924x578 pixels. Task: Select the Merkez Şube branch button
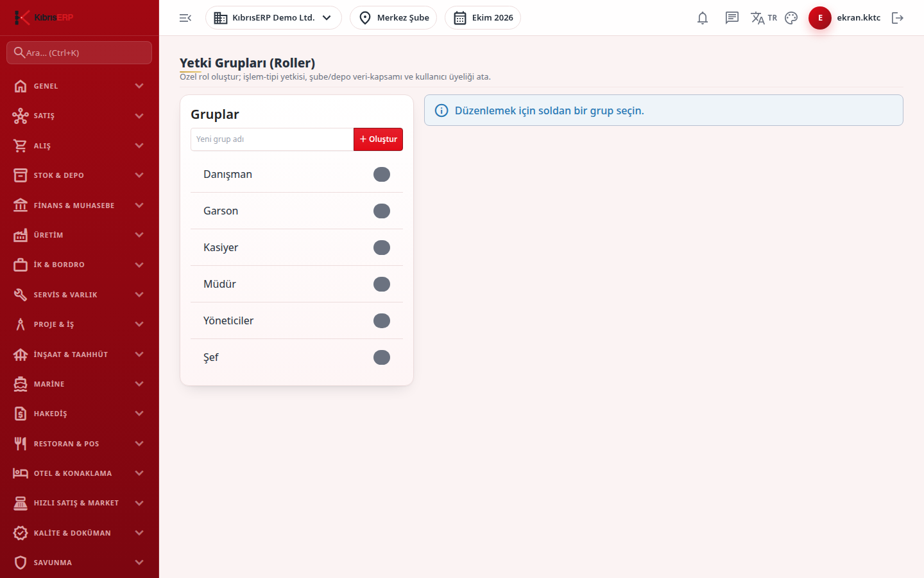coord(393,18)
